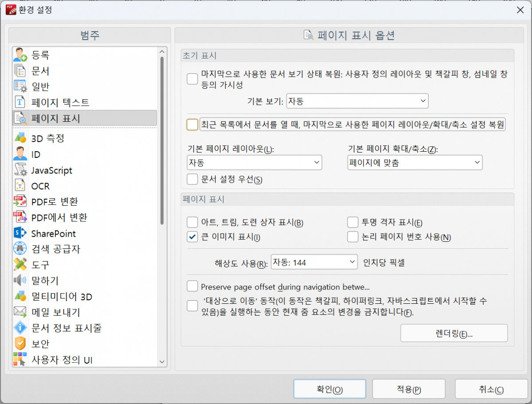Image resolution: width=532 pixels, height=404 pixels.
Task: Open the OCR settings icon
Action: [x=20, y=186]
